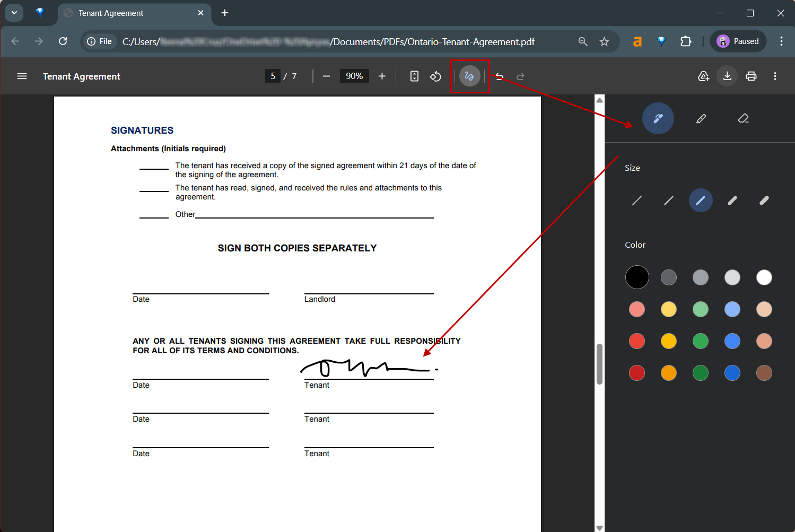The image size is (795, 532).
Task: Open the tab search dropdown
Action: [x=14, y=12]
